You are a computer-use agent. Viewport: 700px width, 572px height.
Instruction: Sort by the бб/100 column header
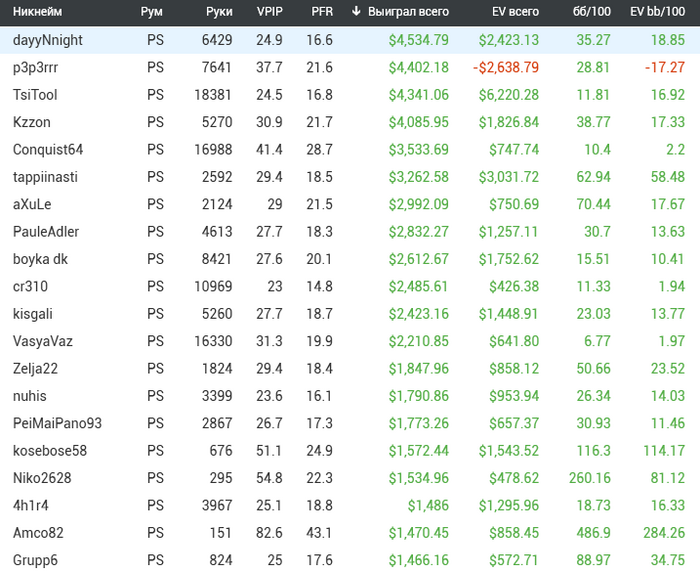click(x=592, y=12)
